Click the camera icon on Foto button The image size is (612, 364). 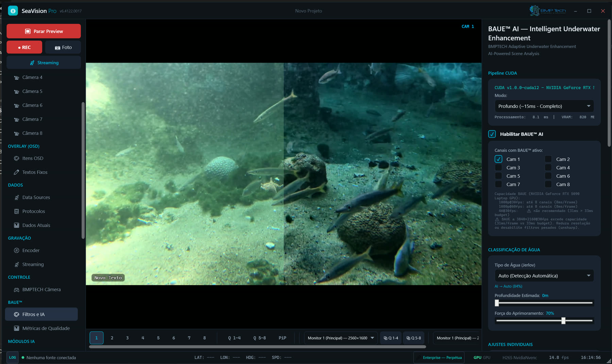click(57, 48)
